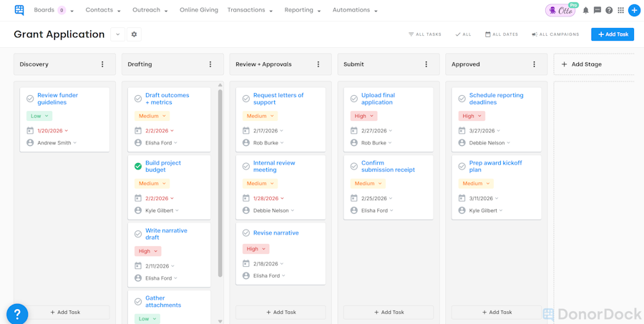The image size is (644, 324).
Task: Mark Draft outcomes + metrics task complete
Action: [x=138, y=99]
